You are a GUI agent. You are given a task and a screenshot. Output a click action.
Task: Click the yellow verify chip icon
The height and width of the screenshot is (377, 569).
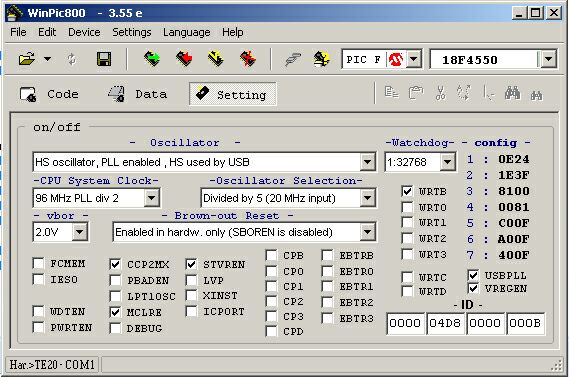(x=216, y=58)
